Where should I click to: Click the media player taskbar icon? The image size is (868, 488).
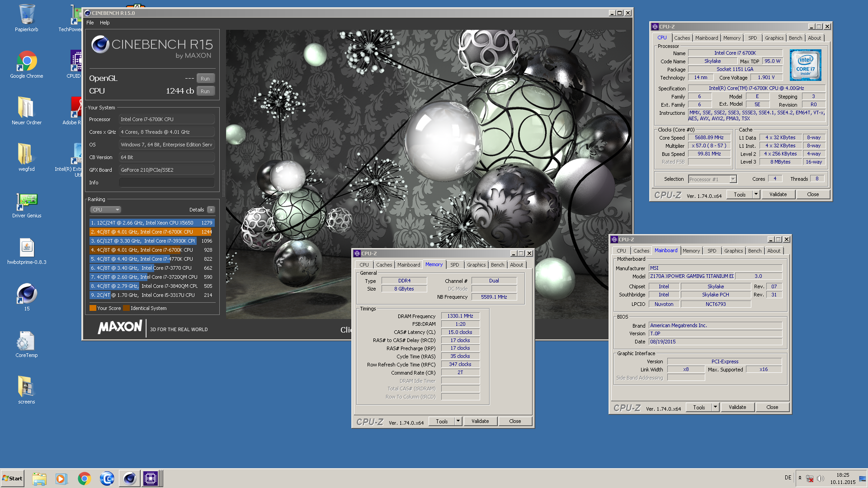[x=61, y=478]
